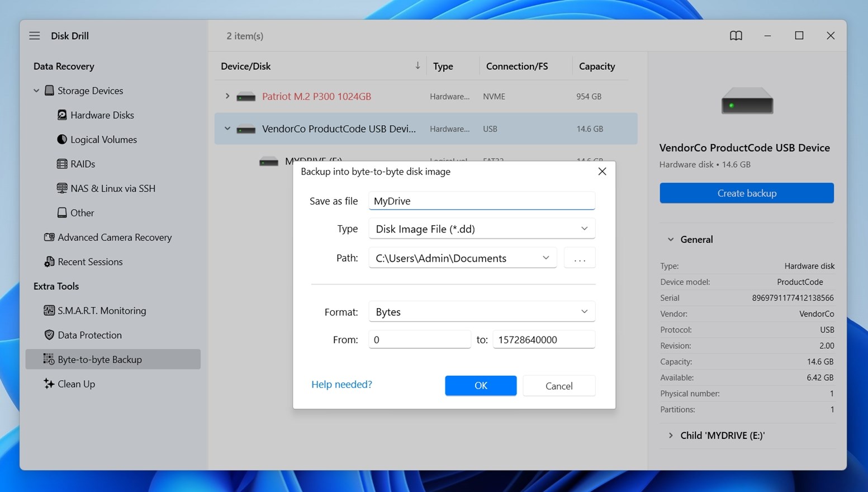The image size is (868, 492).
Task: Click the Connection/FS column header
Action: coord(517,66)
